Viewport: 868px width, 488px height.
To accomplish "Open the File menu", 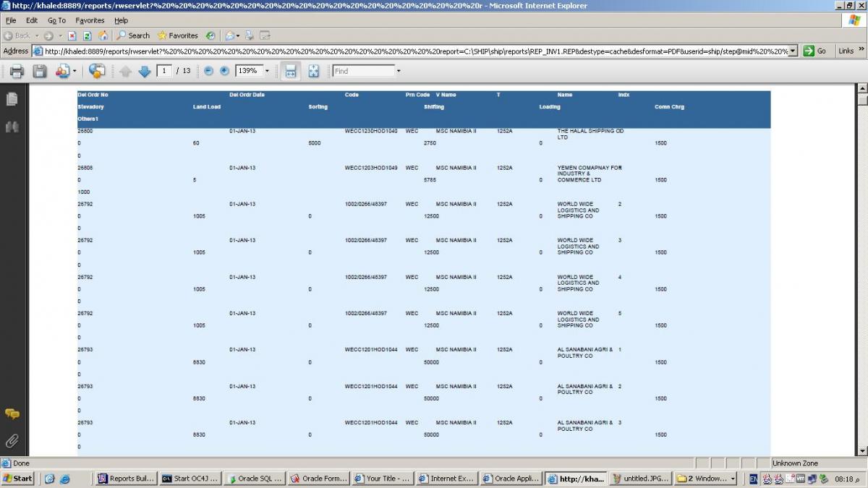I will 11,20.
